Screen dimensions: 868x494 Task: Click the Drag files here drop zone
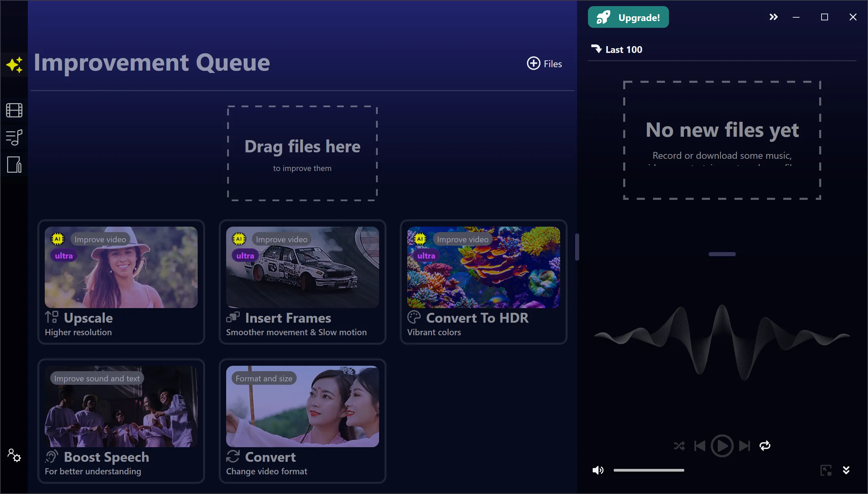[302, 153]
